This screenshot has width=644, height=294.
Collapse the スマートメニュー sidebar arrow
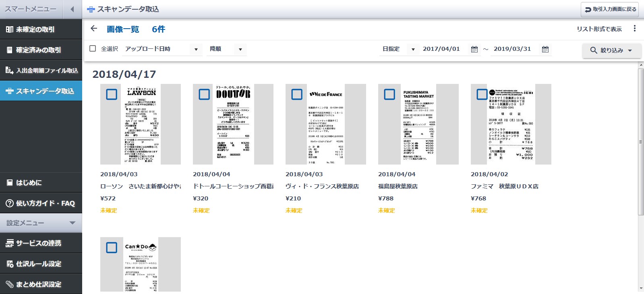(72, 9)
